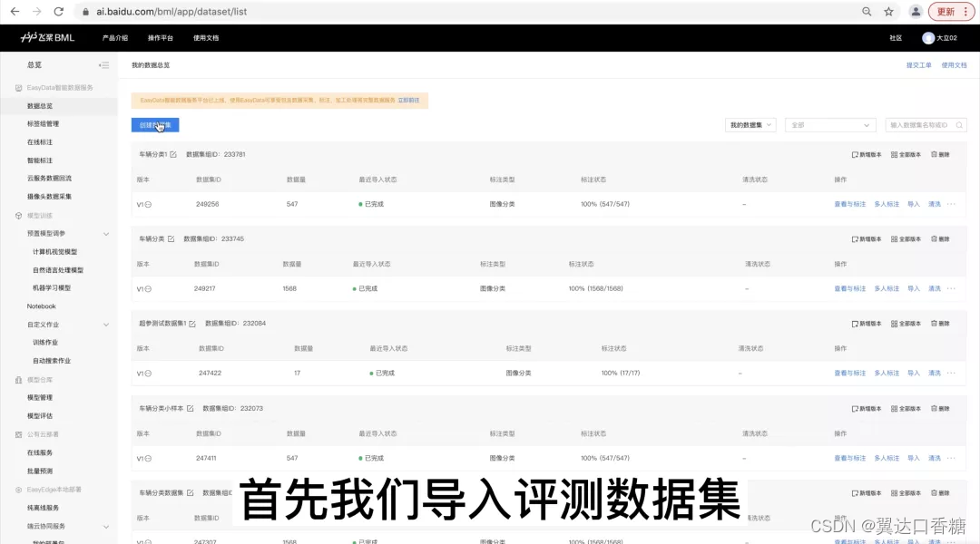Click the sidebar collapse icon beside 总览
This screenshot has height=544, width=980.
pos(103,64)
